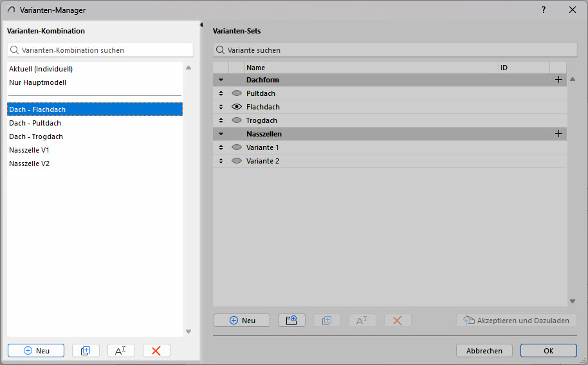Select Nasszelle V2 combination
This screenshot has height=365, width=588.
click(95, 164)
